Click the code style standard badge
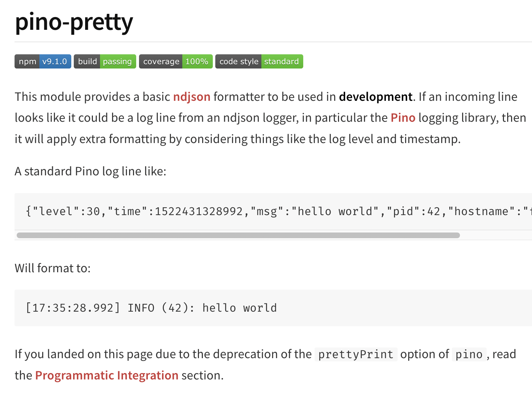This screenshot has width=532, height=394. [259, 61]
